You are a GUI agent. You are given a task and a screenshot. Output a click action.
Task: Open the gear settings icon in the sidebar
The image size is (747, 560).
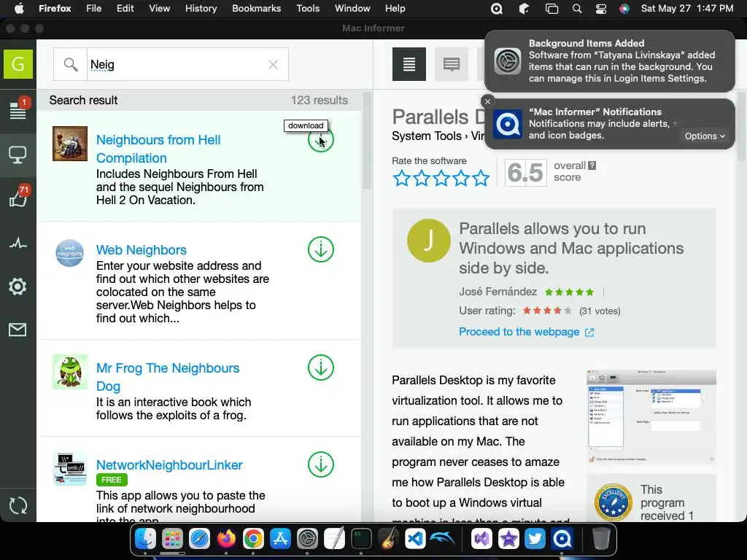pos(18,286)
